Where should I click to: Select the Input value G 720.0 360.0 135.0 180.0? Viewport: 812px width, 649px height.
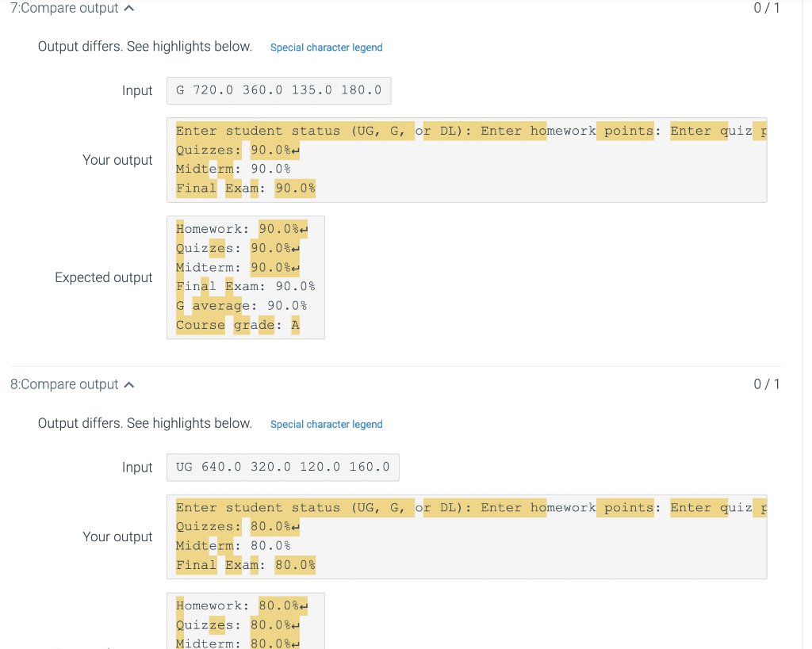(279, 90)
